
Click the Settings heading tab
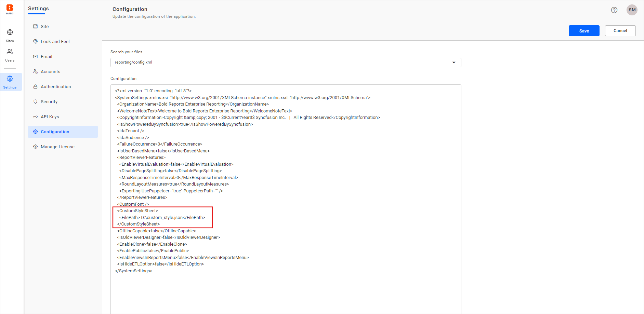pyautogui.click(x=38, y=9)
